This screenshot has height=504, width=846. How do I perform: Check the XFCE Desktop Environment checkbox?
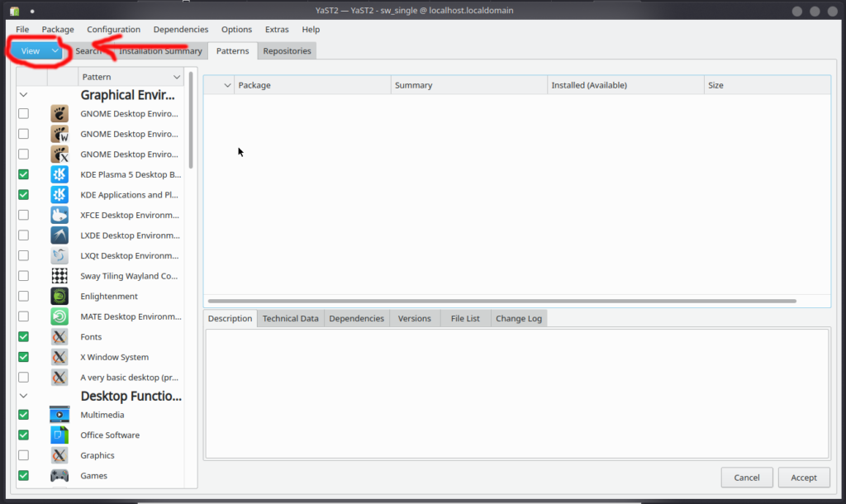coord(23,215)
